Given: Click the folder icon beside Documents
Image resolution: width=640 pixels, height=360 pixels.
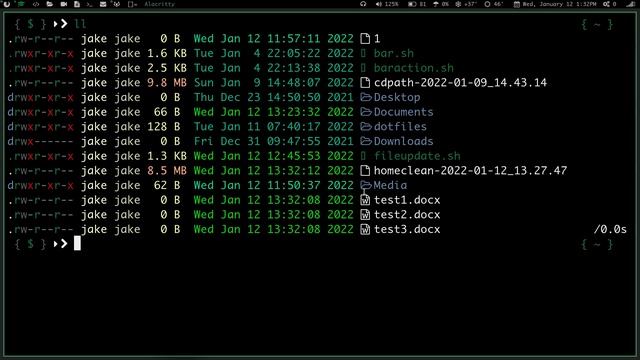Looking at the screenshot, I should (x=366, y=112).
